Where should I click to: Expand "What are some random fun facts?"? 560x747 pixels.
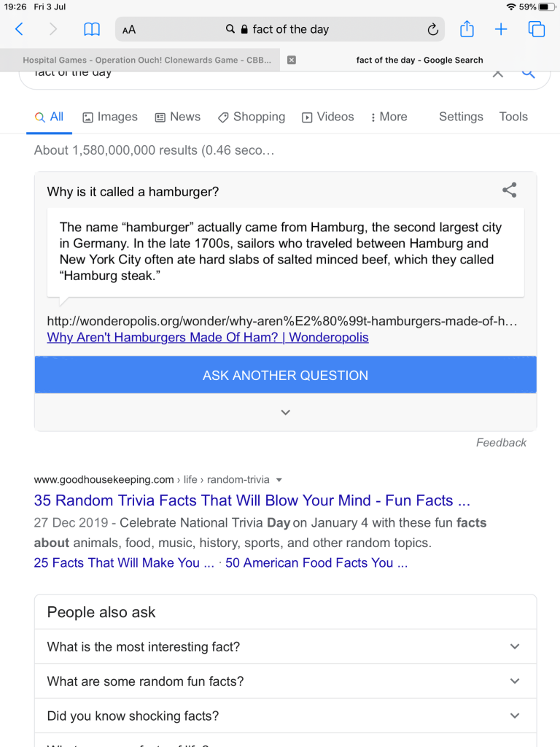(x=515, y=681)
